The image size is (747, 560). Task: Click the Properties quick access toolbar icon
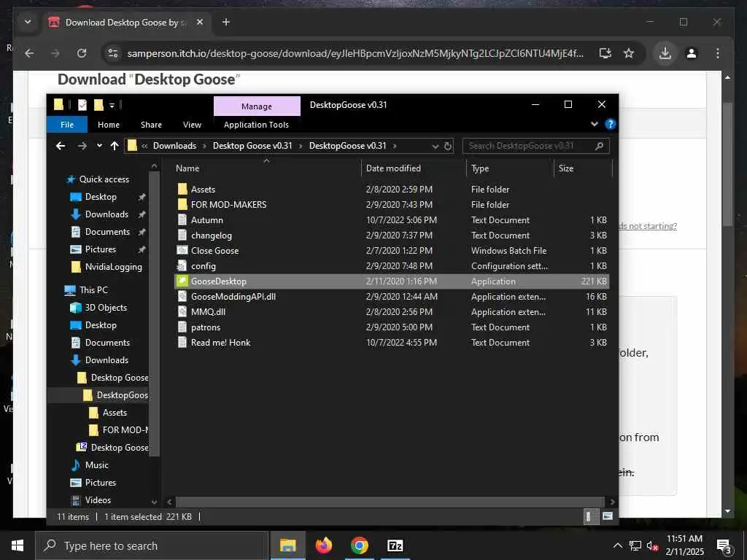pyautogui.click(x=82, y=105)
